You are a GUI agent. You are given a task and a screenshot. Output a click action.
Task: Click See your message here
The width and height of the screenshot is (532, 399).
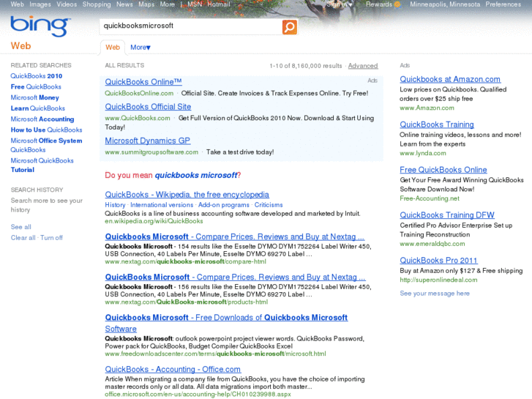[435, 294]
